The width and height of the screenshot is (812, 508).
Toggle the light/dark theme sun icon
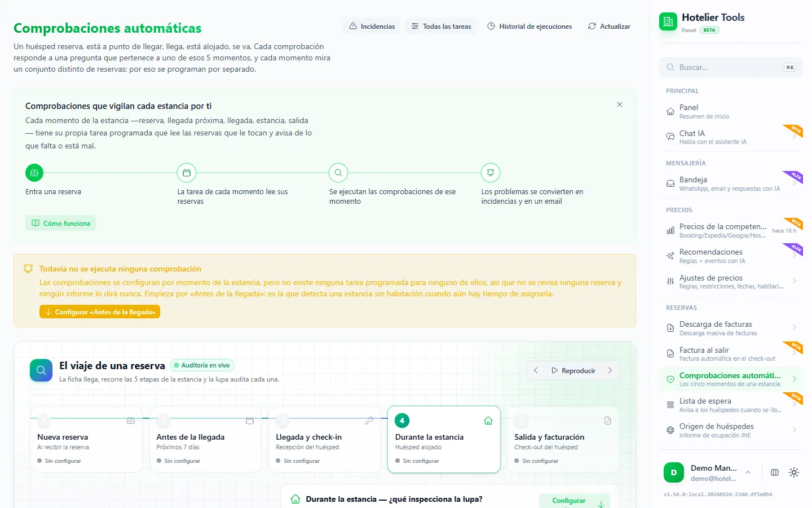tap(794, 472)
